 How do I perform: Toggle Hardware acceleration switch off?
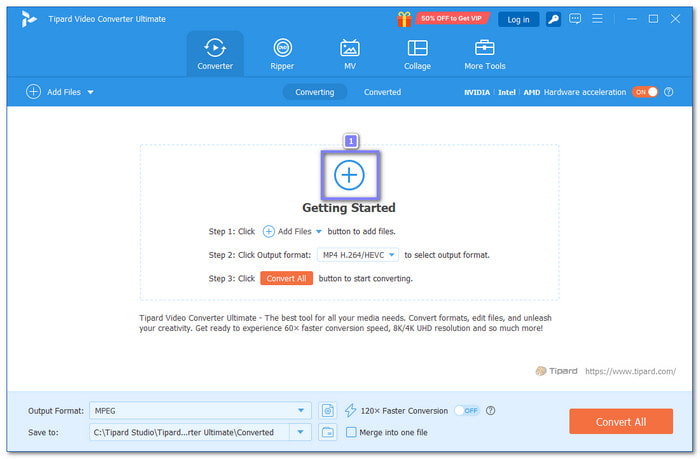645,92
